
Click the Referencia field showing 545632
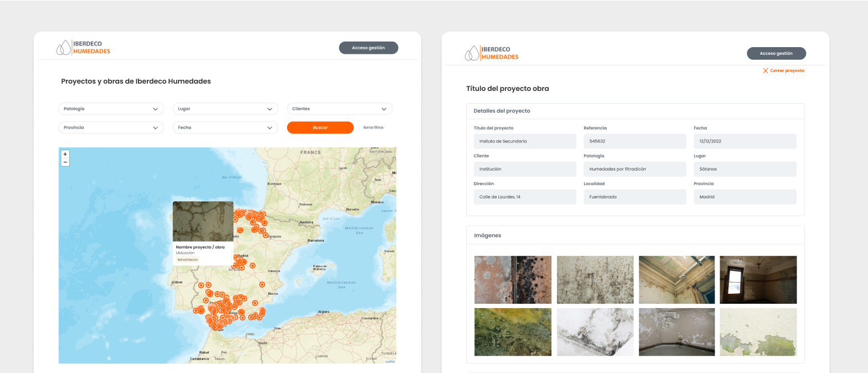[x=635, y=141]
